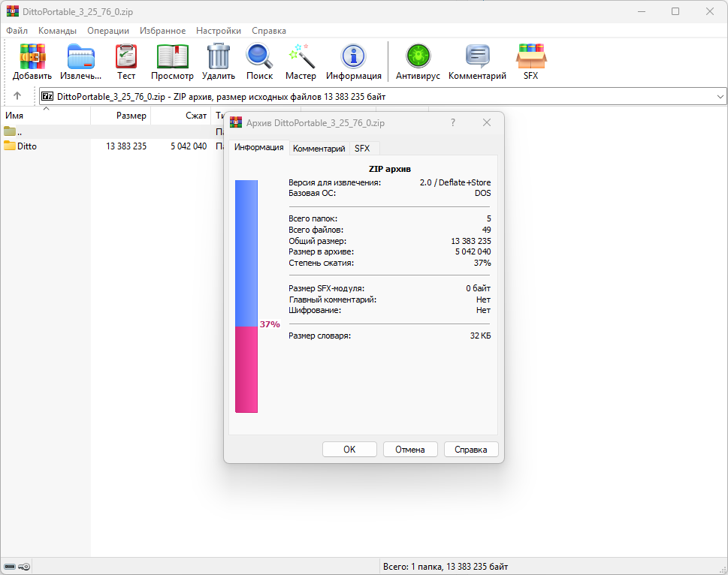Click the key icon in status bar
Screen dimensions: 728x575
24,567
